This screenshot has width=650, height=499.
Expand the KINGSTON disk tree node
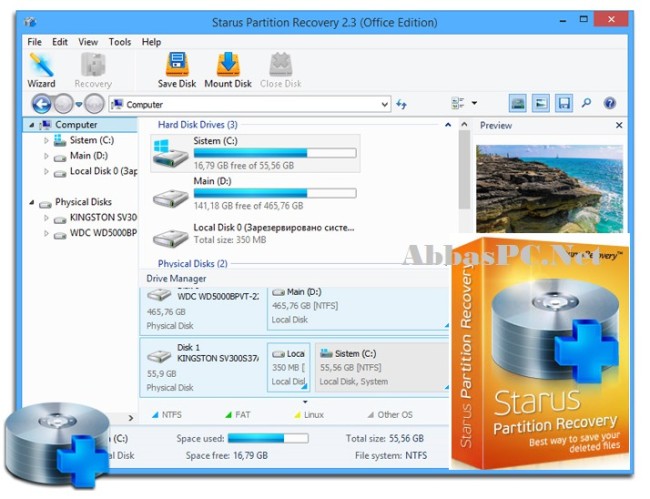[x=46, y=218]
